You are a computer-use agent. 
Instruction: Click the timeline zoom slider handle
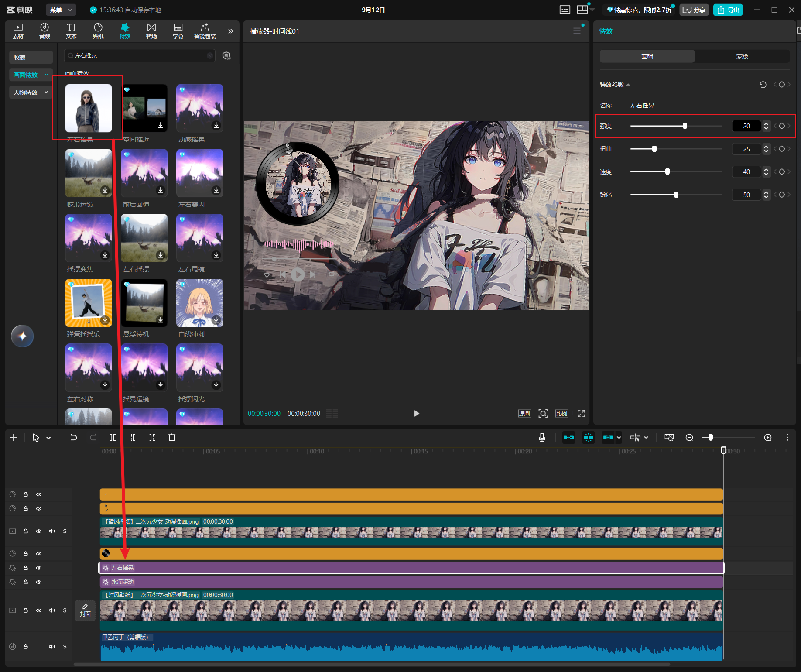710,437
